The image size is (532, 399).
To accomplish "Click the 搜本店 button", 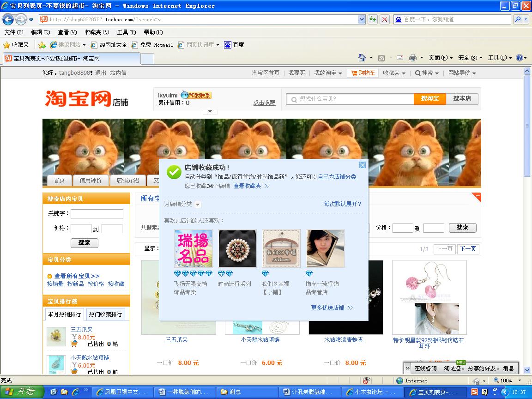I will (462, 98).
